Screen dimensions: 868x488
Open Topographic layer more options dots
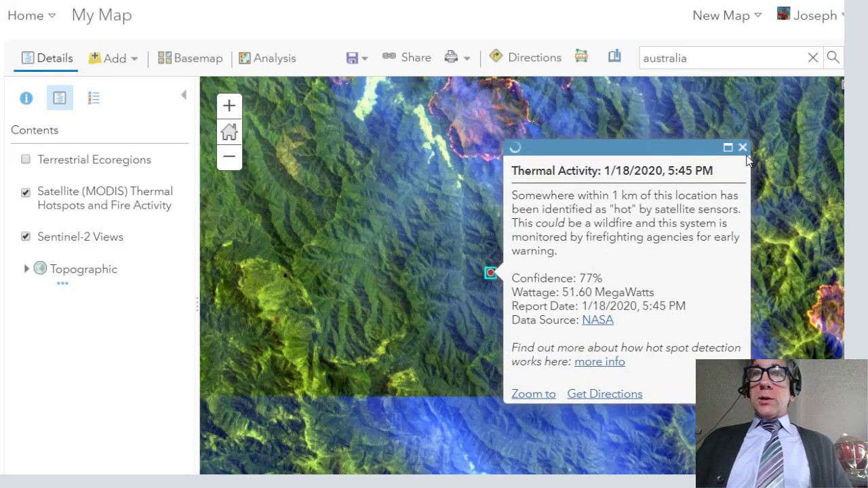(x=62, y=283)
